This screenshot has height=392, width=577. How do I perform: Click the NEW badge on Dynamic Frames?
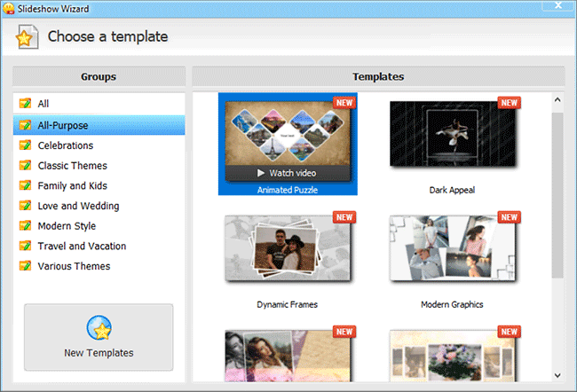(x=344, y=217)
